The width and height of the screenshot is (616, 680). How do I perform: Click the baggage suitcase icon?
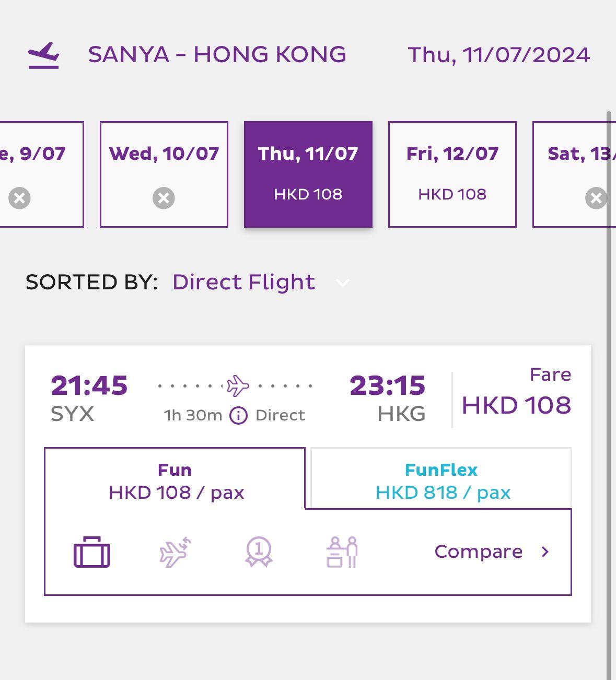click(x=91, y=552)
